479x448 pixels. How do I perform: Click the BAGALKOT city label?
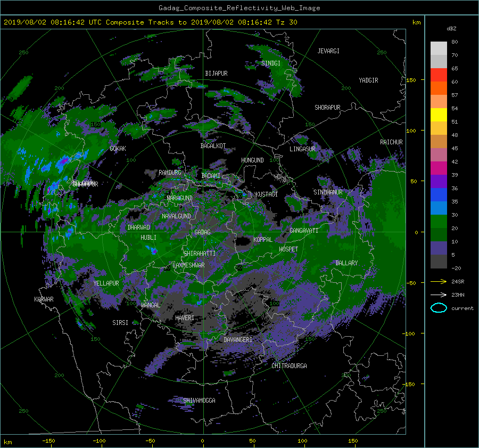213,146
